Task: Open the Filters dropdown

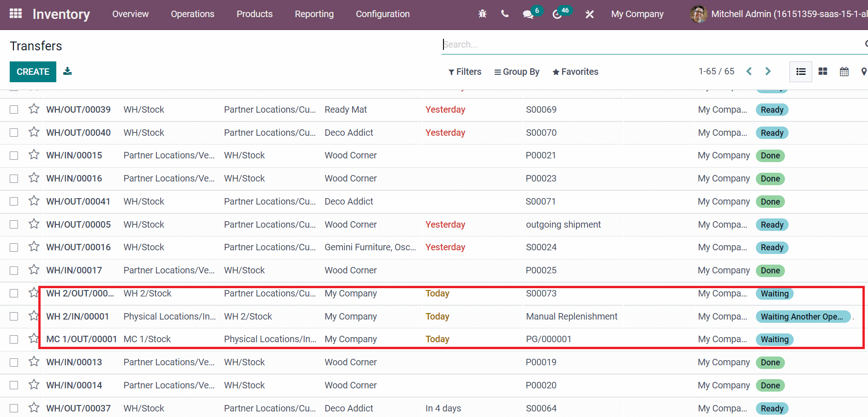Action: tap(465, 72)
